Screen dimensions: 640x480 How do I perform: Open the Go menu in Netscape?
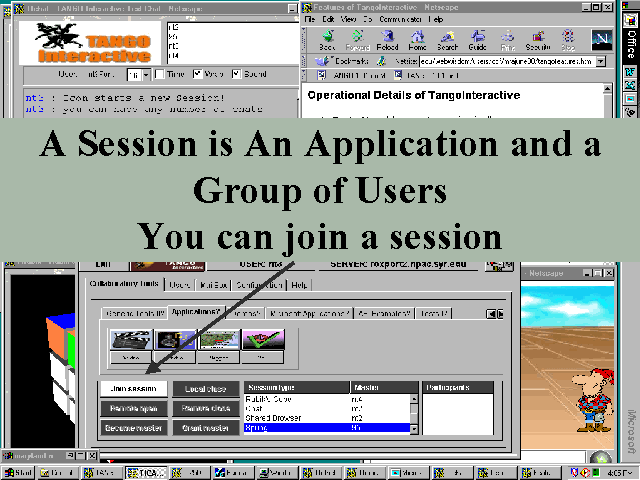pos(367,19)
